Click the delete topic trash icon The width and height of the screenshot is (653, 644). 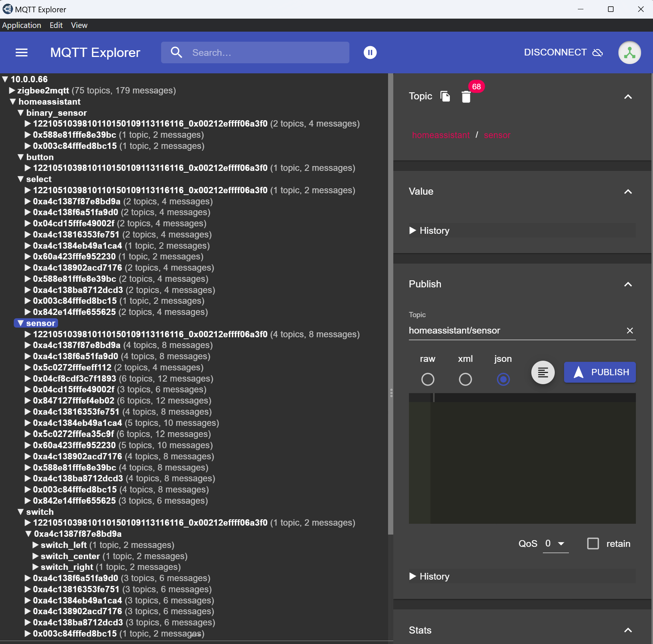(x=466, y=97)
